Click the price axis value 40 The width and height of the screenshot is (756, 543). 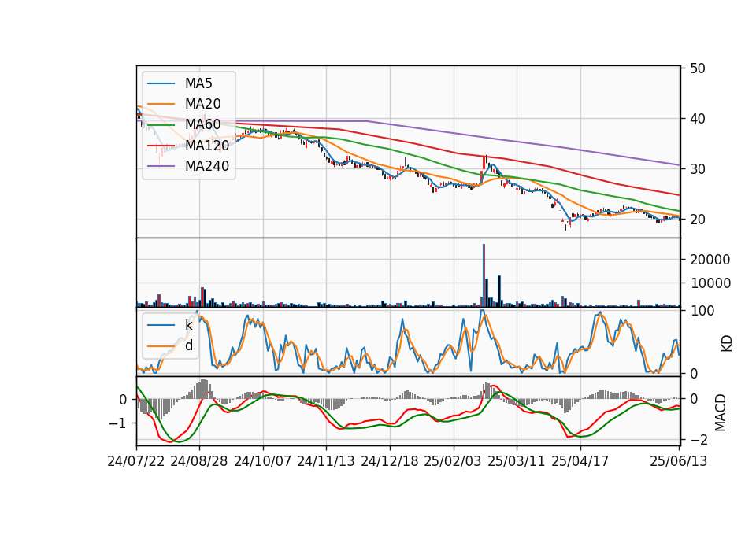click(698, 119)
